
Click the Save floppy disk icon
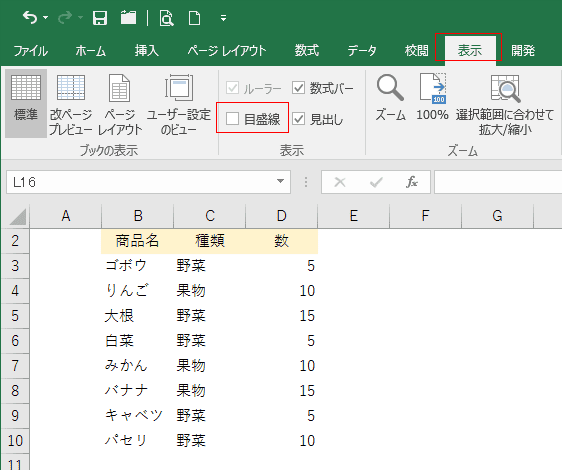pyautogui.click(x=100, y=18)
